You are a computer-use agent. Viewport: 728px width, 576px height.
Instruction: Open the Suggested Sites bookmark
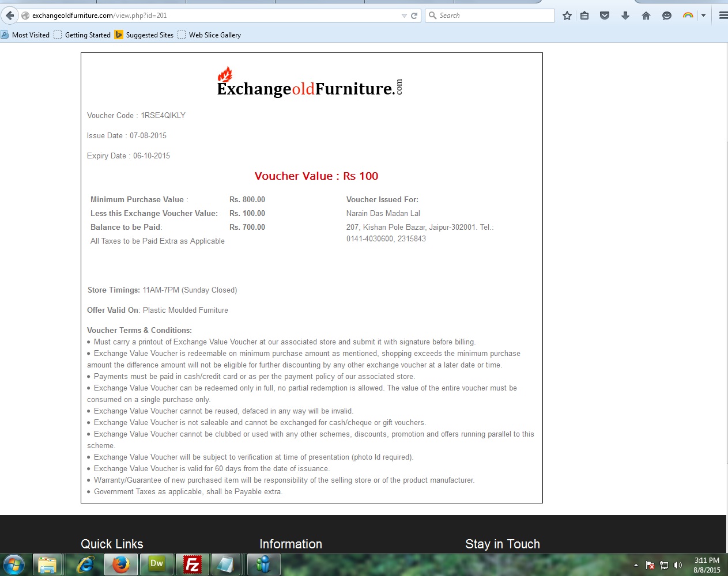click(144, 35)
